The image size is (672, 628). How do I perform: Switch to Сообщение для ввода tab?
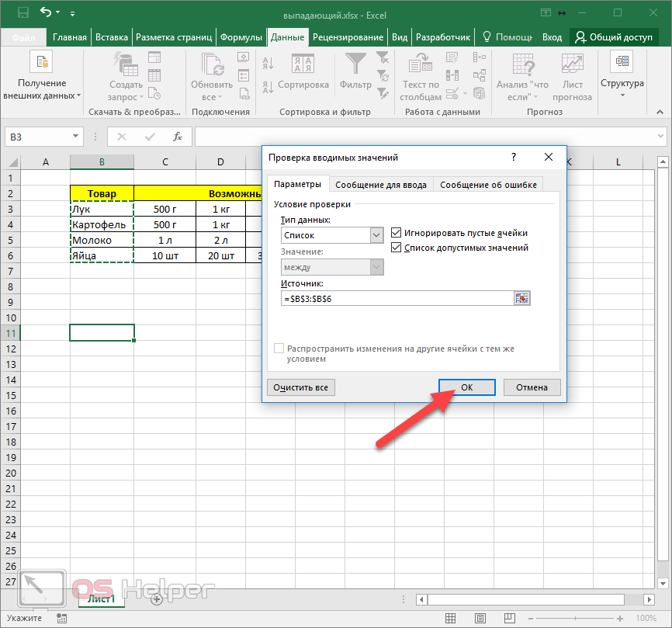tap(380, 185)
